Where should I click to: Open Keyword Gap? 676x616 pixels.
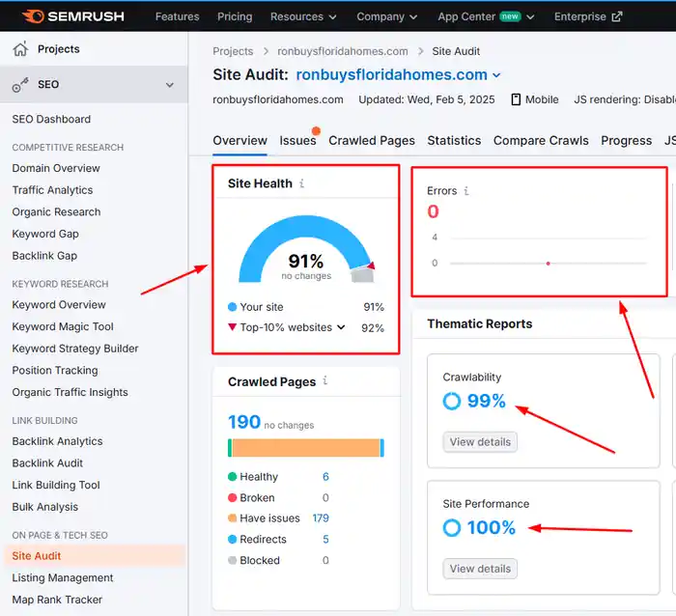45,234
